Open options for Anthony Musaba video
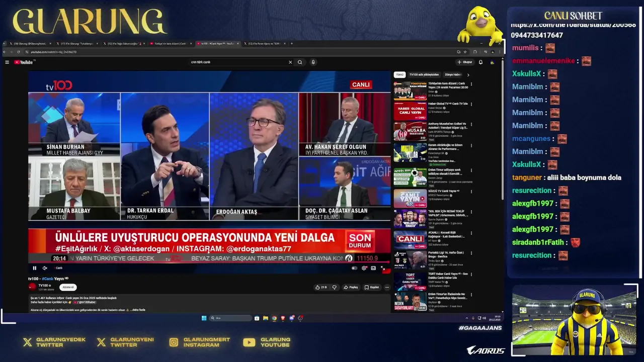 pyautogui.click(x=471, y=125)
